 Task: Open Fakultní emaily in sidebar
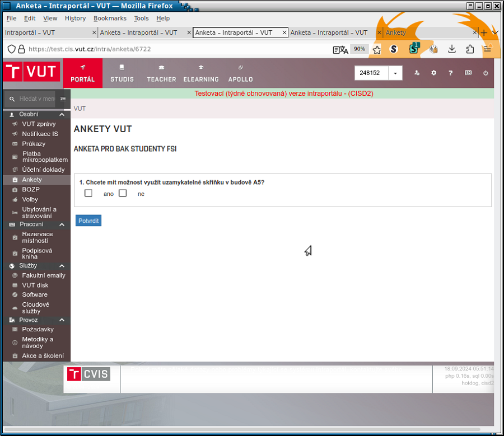(43, 276)
